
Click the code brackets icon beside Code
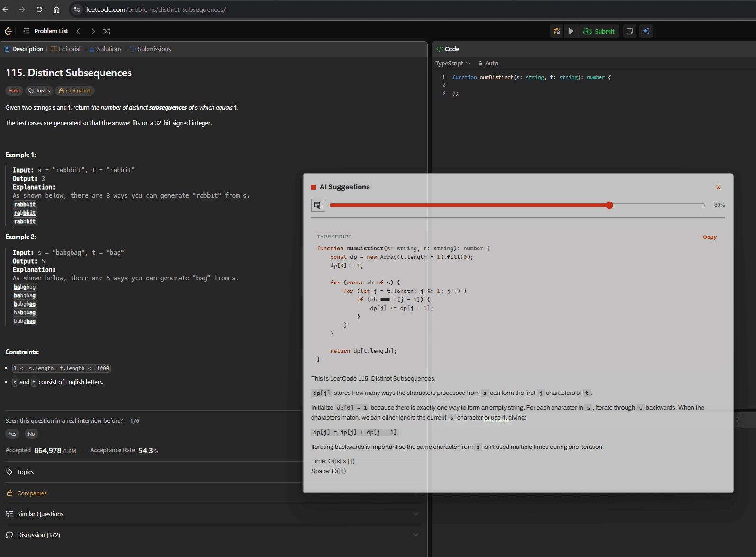[x=440, y=49]
